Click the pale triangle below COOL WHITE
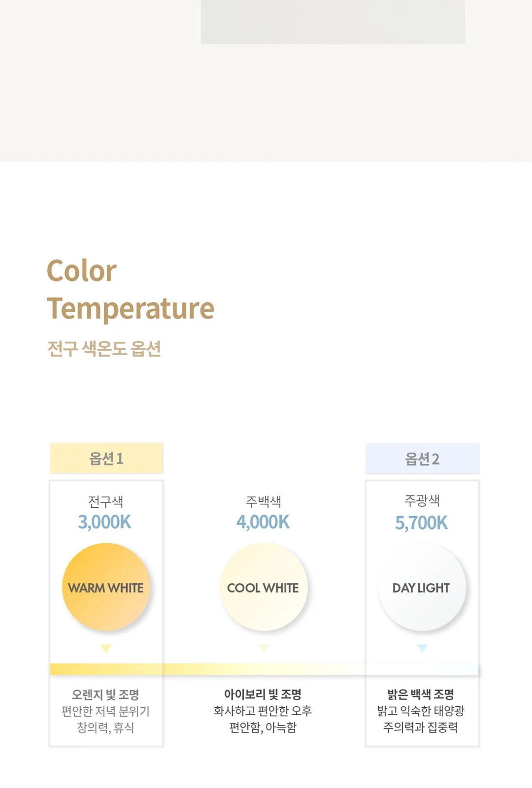This screenshot has height=788, width=532. point(264,648)
